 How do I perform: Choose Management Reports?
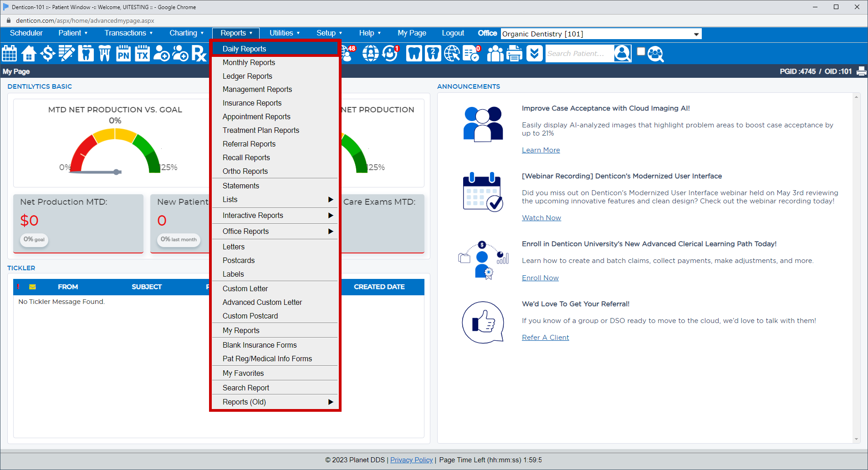(x=275, y=90)
